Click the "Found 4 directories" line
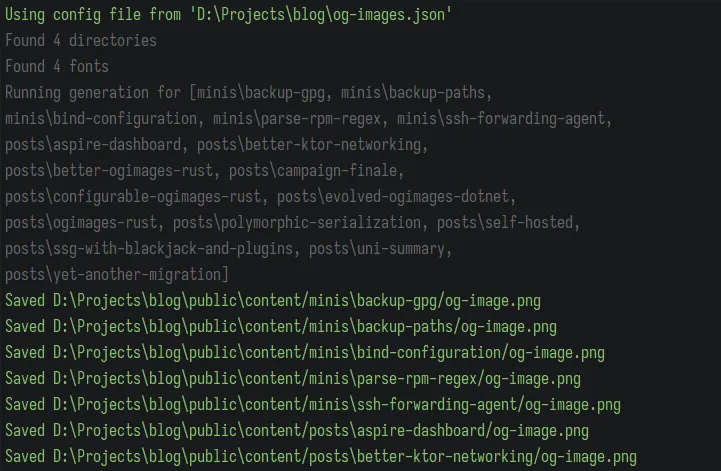Image resolution: width=721 pixels, height=471 pixels. (x=81, y=41)
